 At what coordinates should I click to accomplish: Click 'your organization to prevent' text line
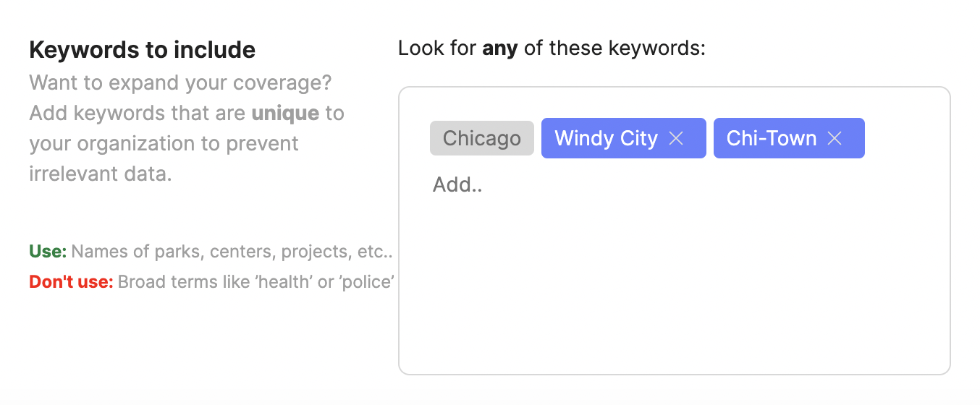(164, 144)
